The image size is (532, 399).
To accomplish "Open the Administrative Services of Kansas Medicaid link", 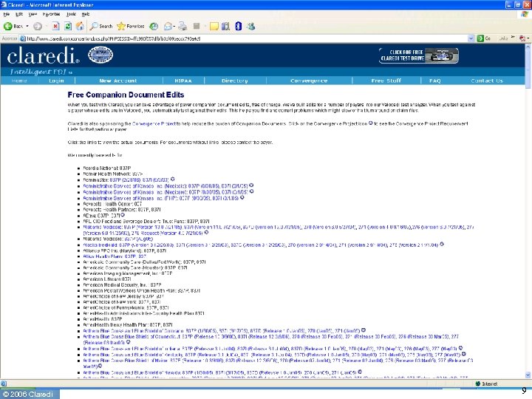I will (x=166, y=185).
